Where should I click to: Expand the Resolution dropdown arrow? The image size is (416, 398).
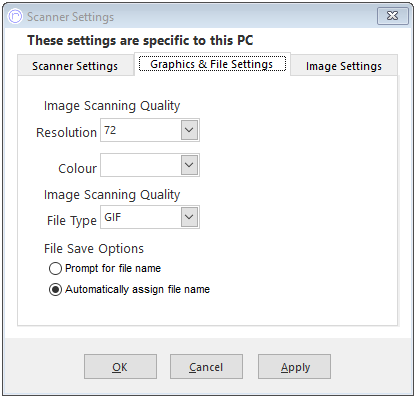[189, 130]
